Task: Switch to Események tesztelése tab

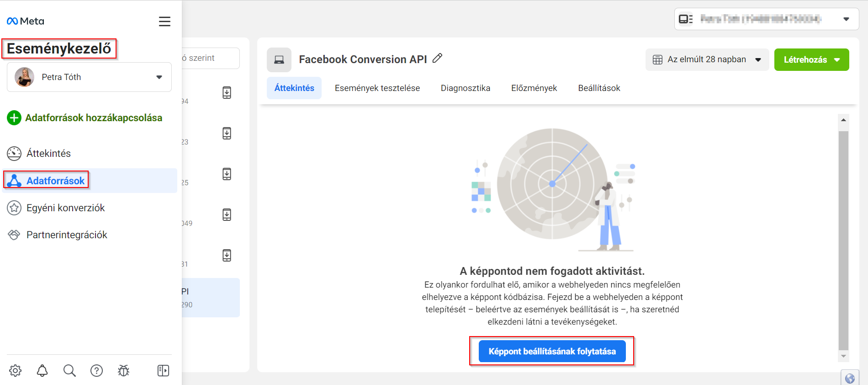Action: coord(377,88)
